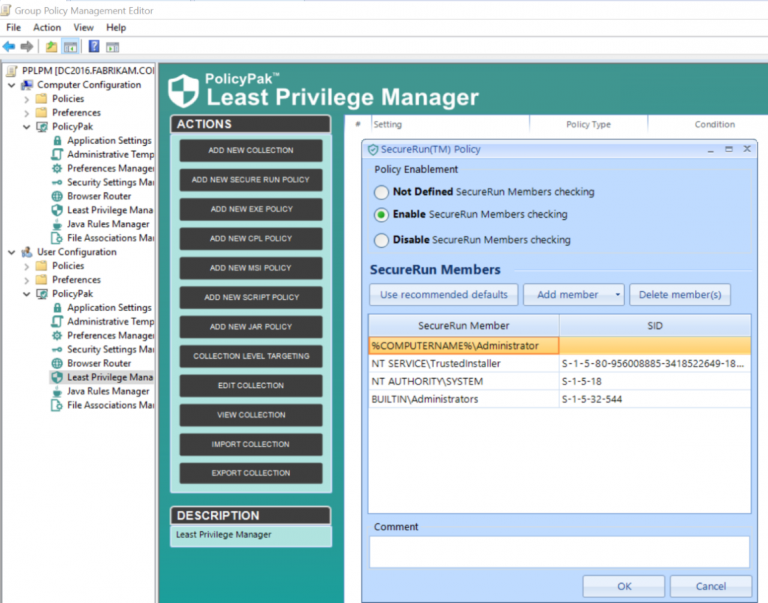Click Add New Secure Run Policy button

point(251,180)
